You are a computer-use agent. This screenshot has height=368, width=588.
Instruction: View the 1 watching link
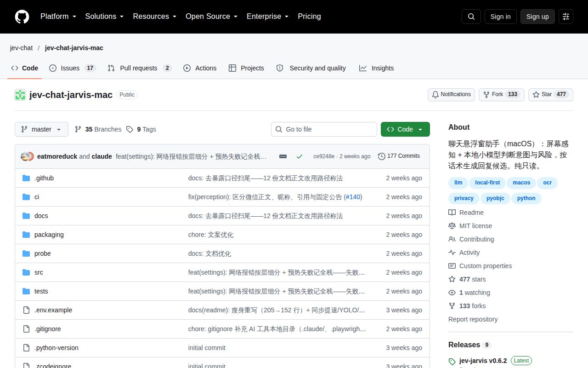pos(469,293)
